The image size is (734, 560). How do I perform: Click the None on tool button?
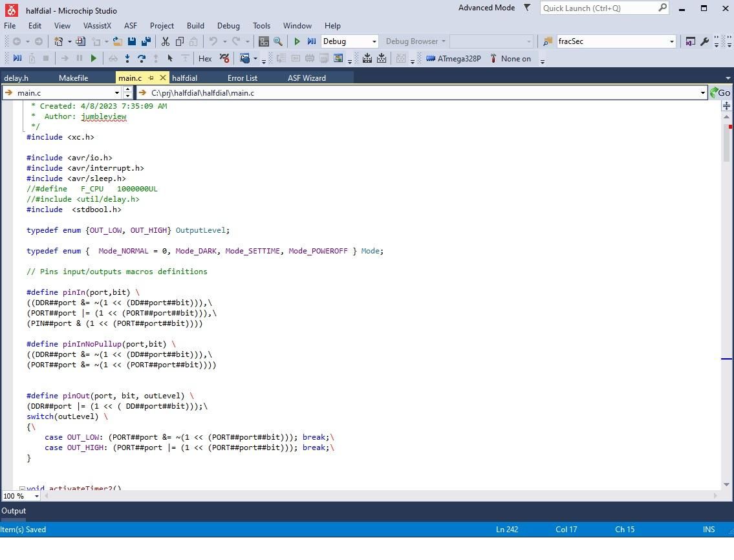[x=510, y=59]
